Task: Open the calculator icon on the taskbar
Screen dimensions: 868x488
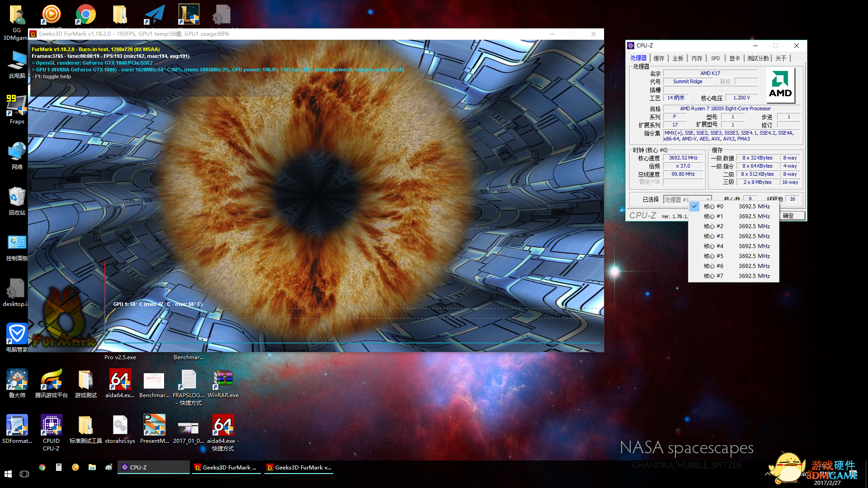Action: click(x=59, y=467)
